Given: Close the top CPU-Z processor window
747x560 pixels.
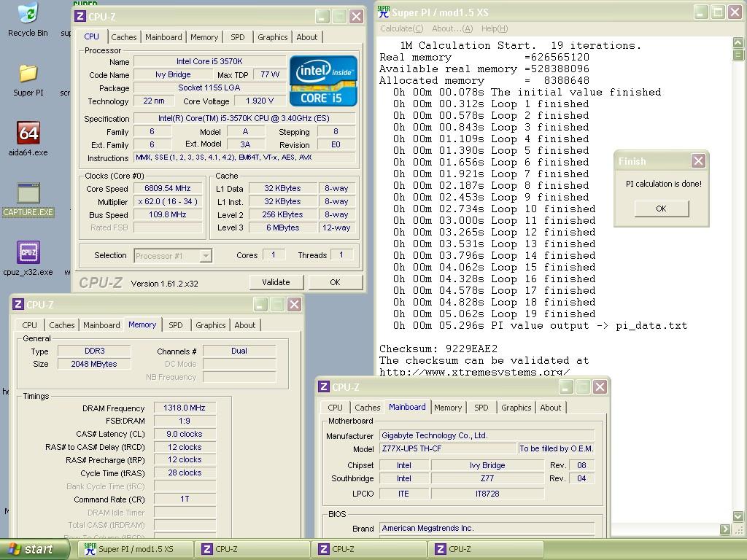Looking at the screenshot, I should coord(356,17).
